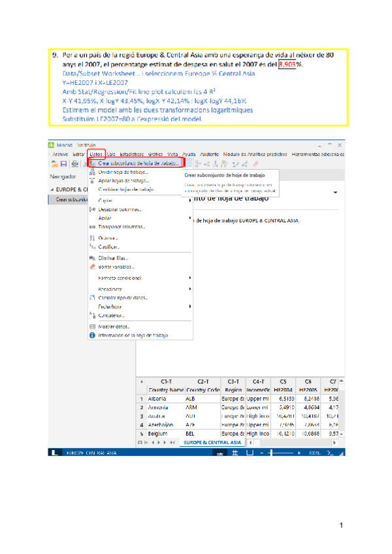This screenshot has width=392, height=554.
Task: Expand the Apilar submenu arrow
Action: pyautogui.click(x=190, y=218)
